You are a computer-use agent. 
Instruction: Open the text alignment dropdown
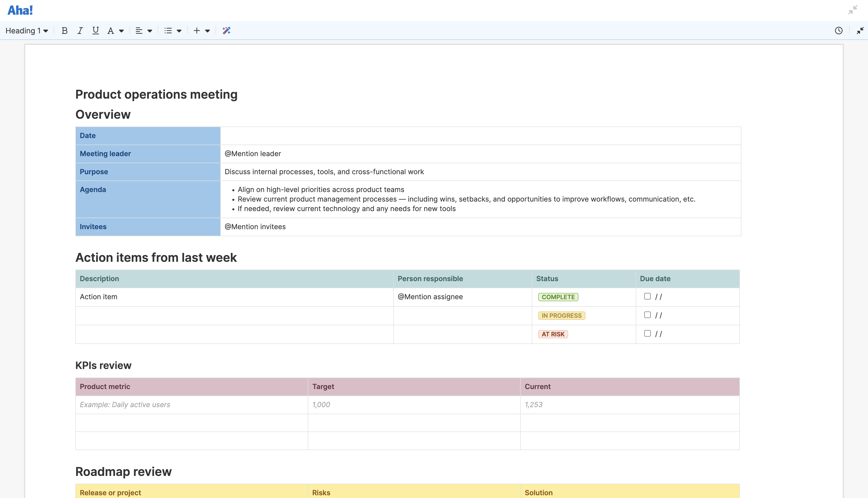144,30
